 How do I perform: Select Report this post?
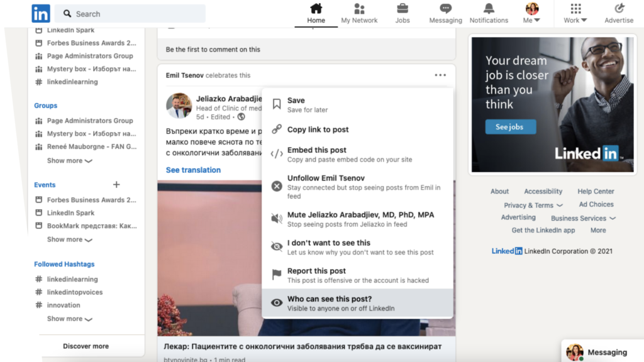click(357, 275)
